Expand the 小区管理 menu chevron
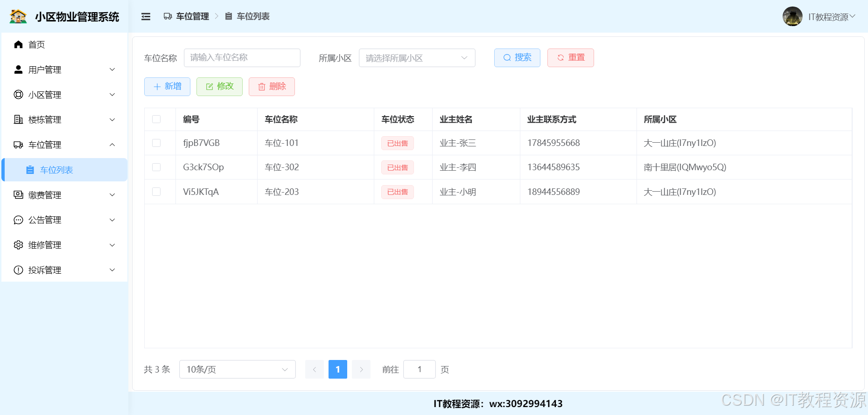 click(x=112, y=95)
